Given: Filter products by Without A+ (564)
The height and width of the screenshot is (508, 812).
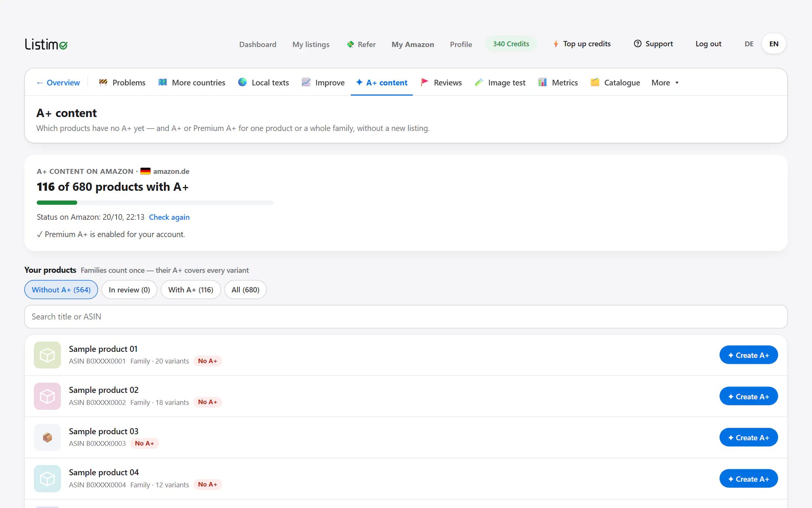Looking at the screenshot, I should tap(61, 289).
